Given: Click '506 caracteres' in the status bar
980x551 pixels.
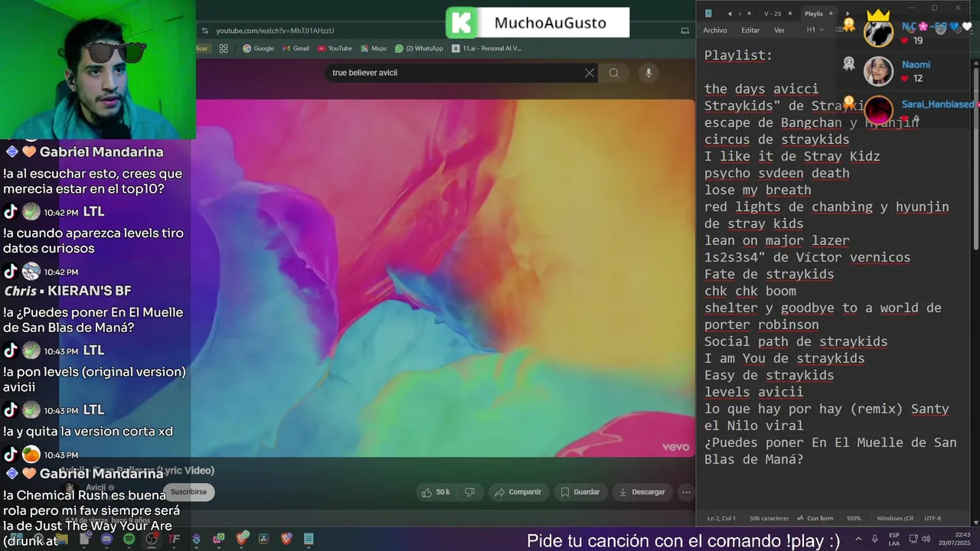Looking at the screenshot, I should (769, 518).
